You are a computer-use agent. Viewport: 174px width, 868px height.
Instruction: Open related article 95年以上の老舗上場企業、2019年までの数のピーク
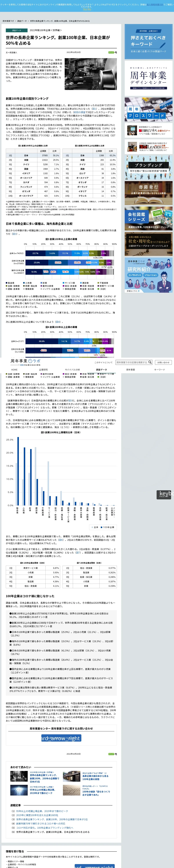coord(43,791)
